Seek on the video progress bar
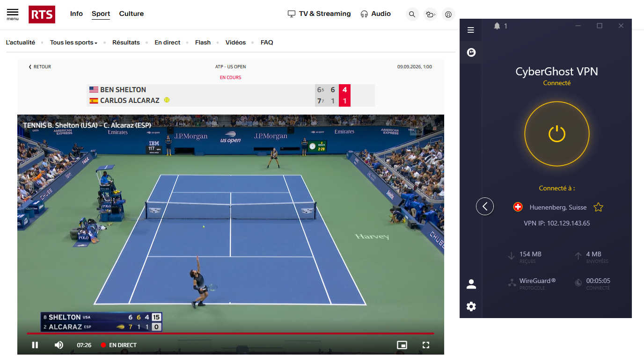Image resolution: width=644 pixels, height=363 pixels. pos(230,334)
